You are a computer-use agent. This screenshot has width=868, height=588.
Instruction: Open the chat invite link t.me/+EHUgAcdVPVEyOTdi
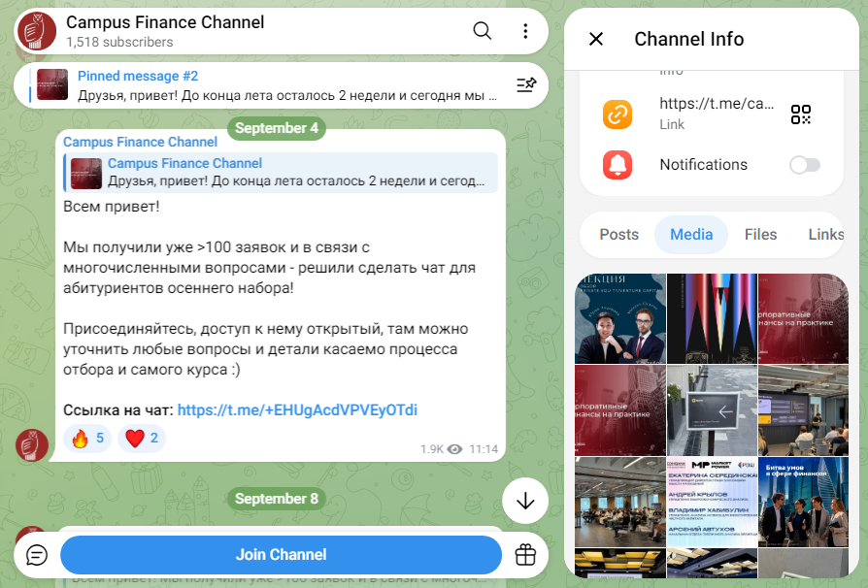(x=297, y=409)
